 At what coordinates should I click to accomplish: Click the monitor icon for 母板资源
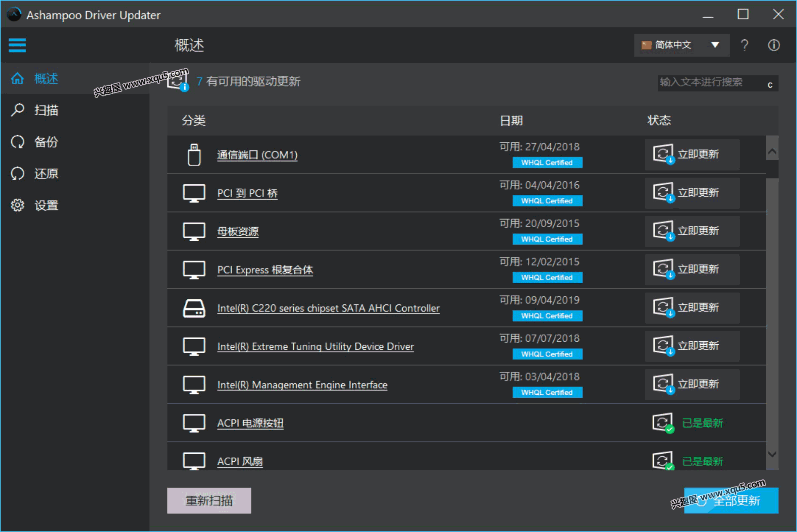194,231
